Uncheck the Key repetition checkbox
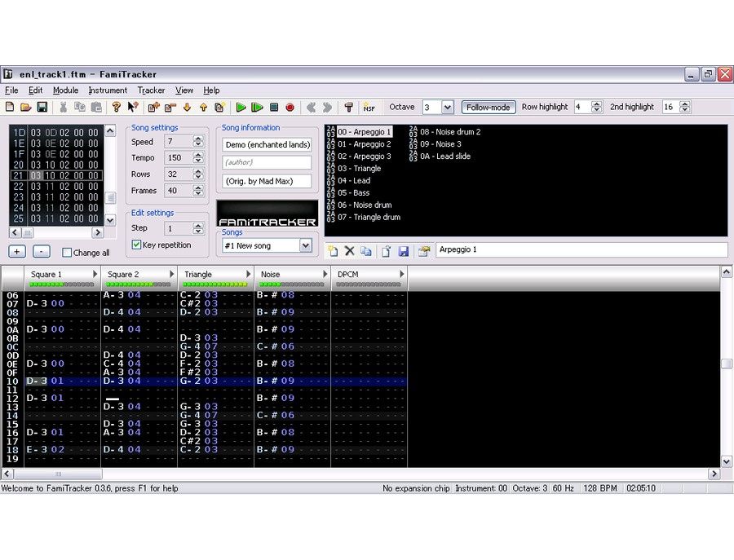 click(136, 245)
